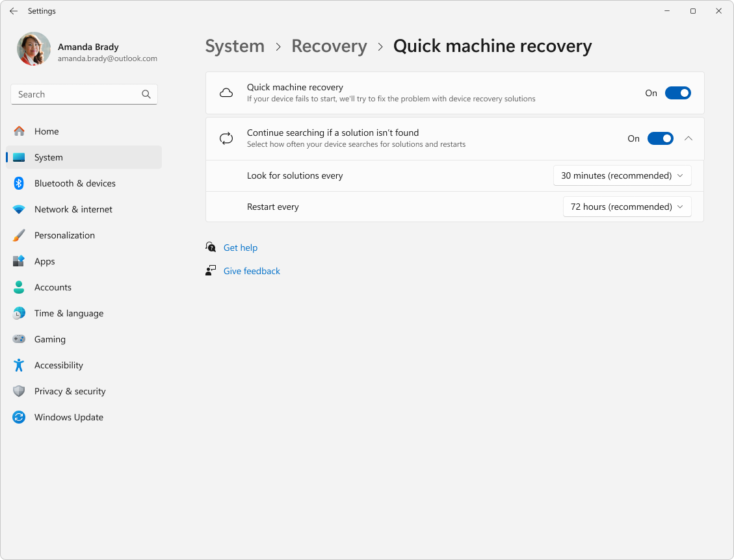Go to Home in the sidebar
Viewport: 734px width, 560px height.
click(x=46, y=131)
